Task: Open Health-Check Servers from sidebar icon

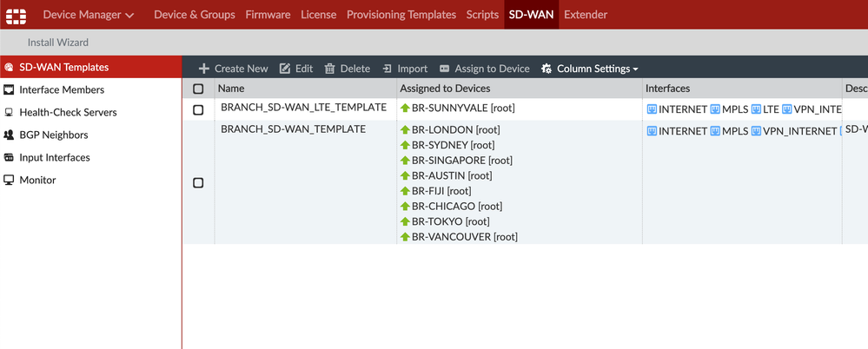Action: pyautogui.click(x=10, y=112)
